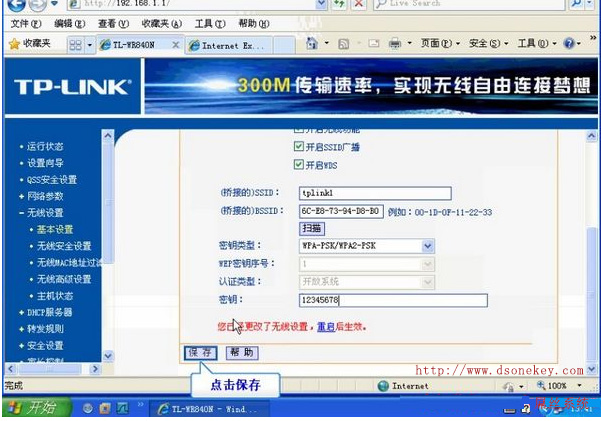Click the 保存 button

pos(200,352)
